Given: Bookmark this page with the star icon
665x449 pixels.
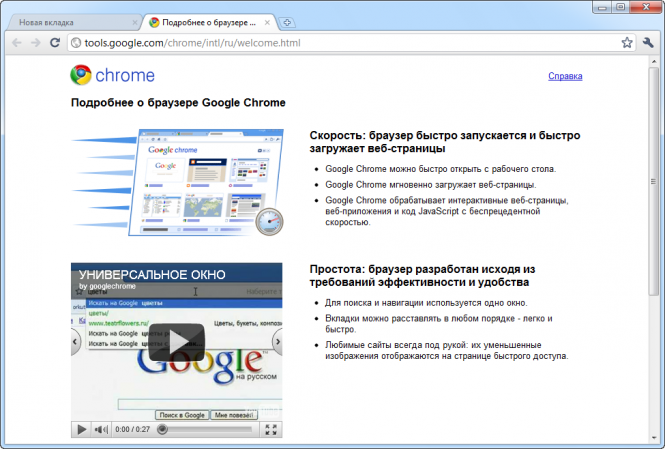Looking at the screenshot, I should point(627,42).
